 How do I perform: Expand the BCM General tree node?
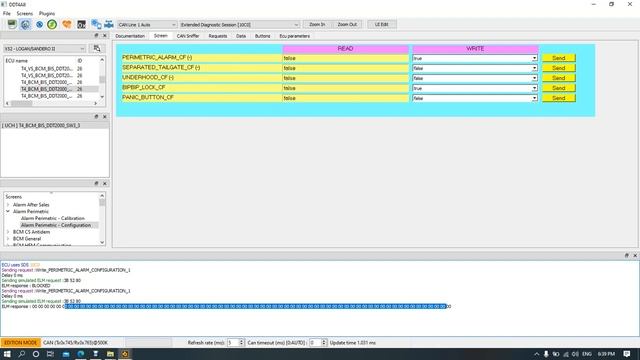tap(8, 239)
